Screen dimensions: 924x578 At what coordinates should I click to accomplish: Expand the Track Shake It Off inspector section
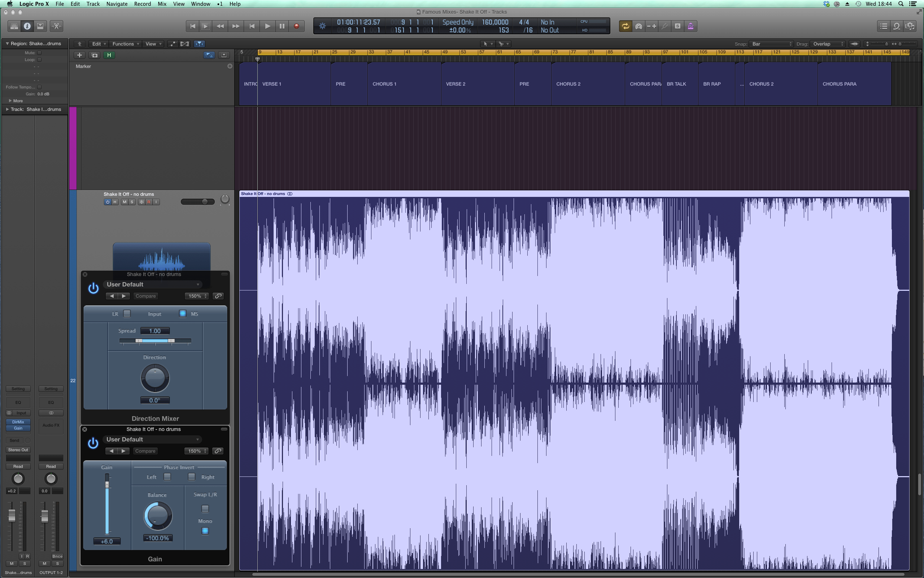click(7, 109)
